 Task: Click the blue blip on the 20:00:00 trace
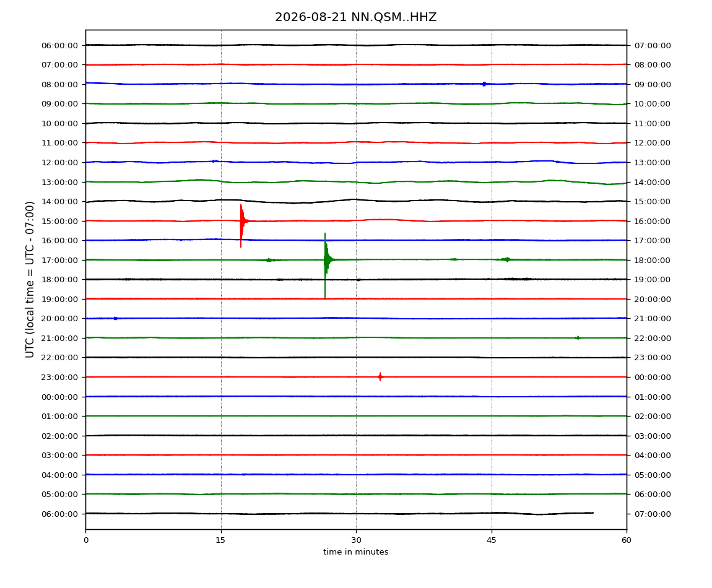(x=115, y=318)
